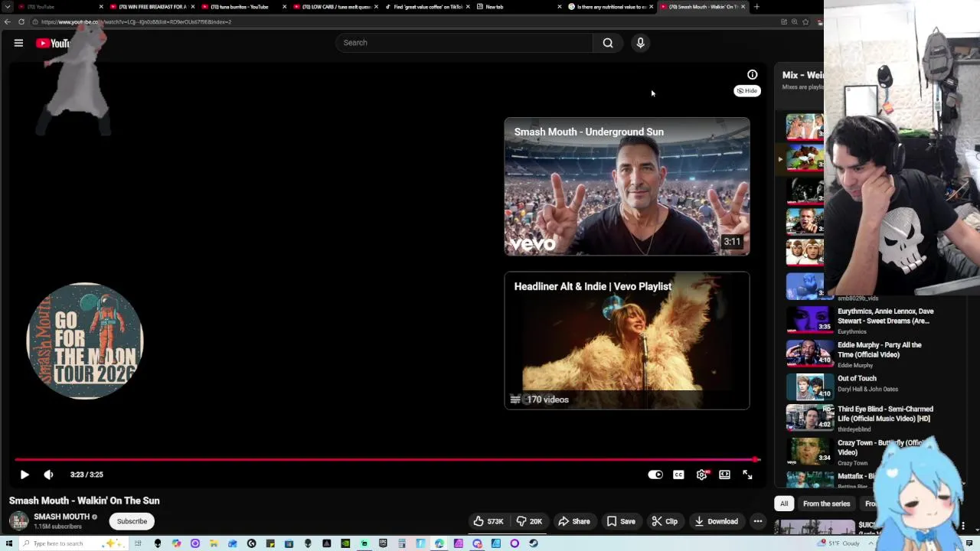Select the All filter chip

pyautogui.click(x=784, y=504)
